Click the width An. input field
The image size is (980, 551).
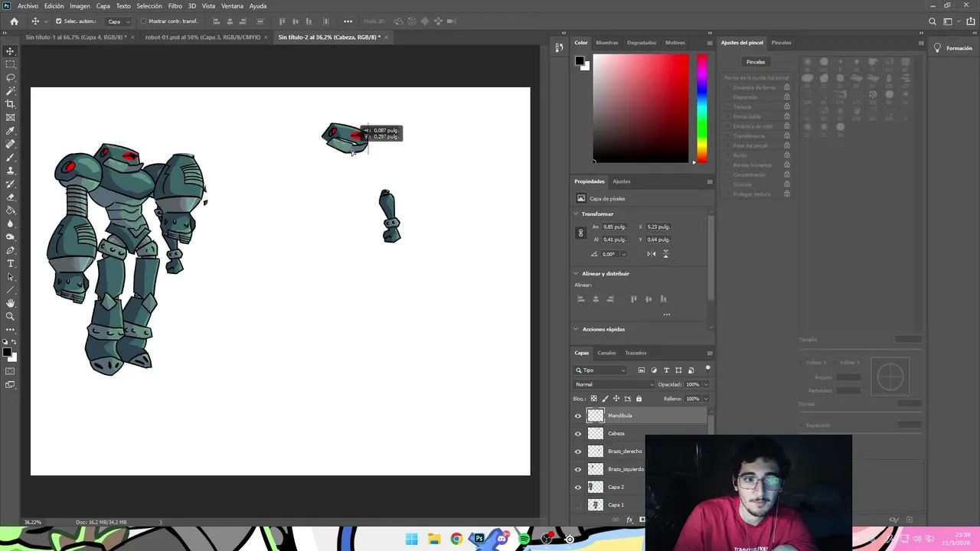click(x=615, y=227)
